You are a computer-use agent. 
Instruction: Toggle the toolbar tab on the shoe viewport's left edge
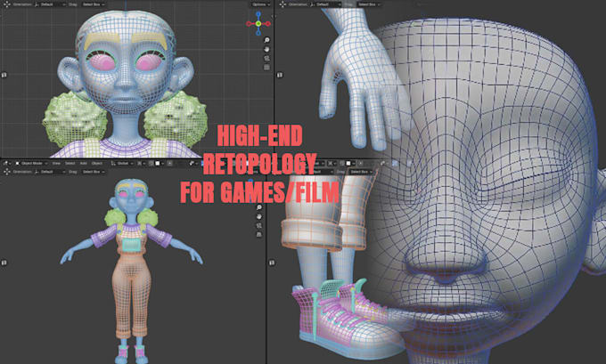[x=272, y=263]
